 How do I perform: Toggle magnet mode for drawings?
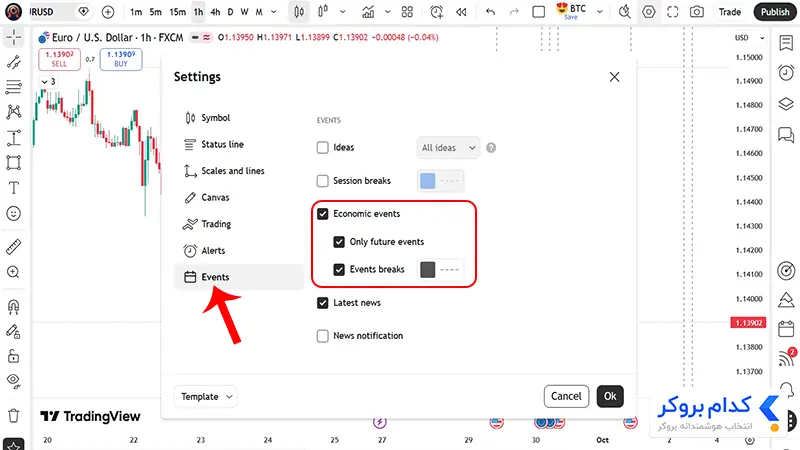14,306
